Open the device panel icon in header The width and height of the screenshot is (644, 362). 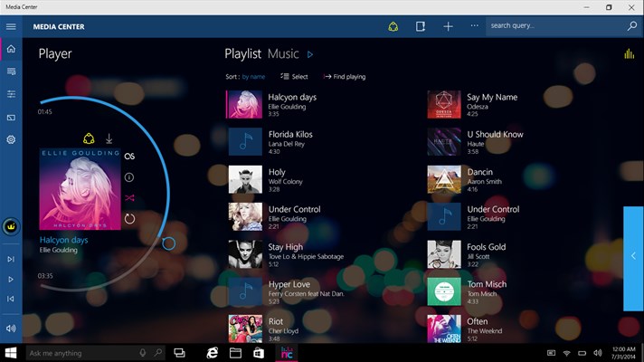[x=421, y=27]
